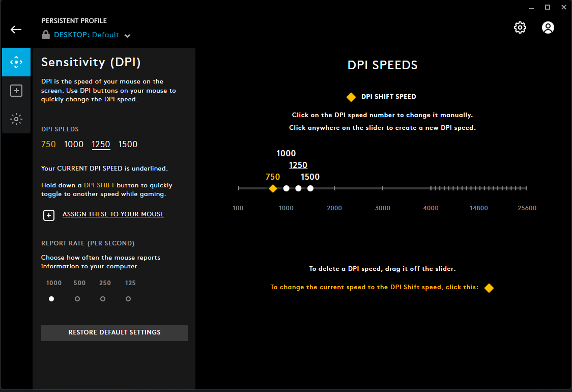Open the Sensitivity DPI sidebar tab
572x392 pixels.
[16, 62]
